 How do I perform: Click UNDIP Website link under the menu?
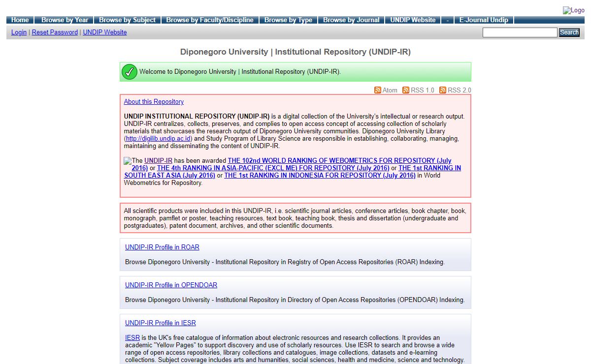pos(105,32)
